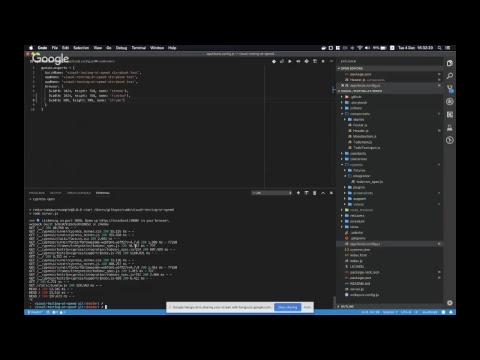Click the feedback smiley in the status bar
Viewport: 480px width, 360px height.
(443, 312)
